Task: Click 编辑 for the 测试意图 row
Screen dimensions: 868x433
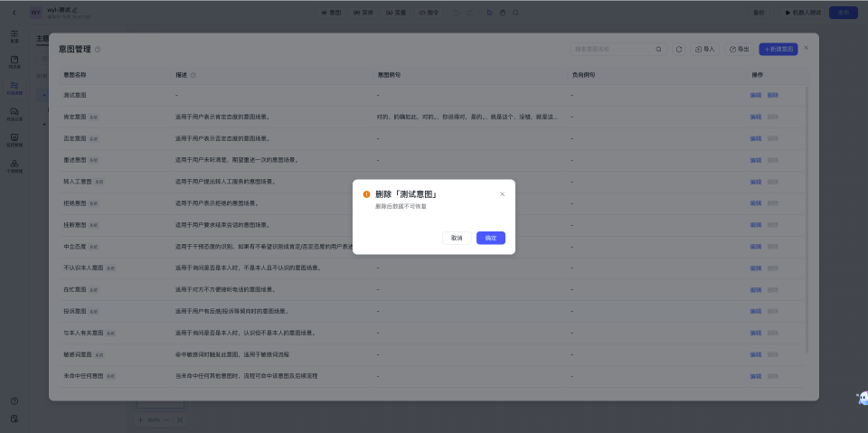Action: pyautogui.click(x=755, y=95)
